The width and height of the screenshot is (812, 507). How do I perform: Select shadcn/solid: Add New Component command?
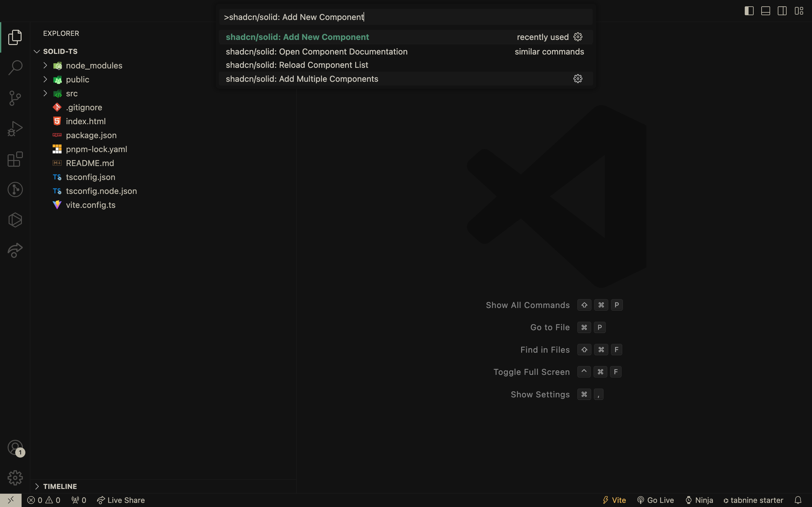[x=298, y=37]
